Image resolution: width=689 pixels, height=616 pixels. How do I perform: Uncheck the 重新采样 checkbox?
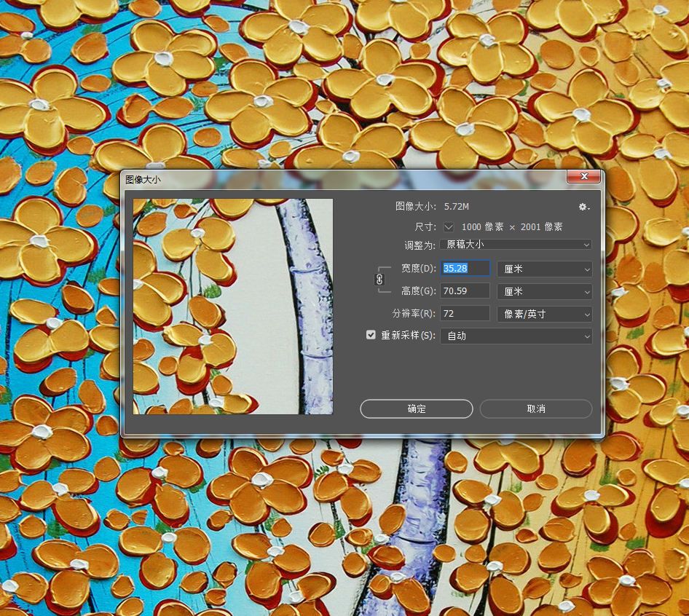tap(371, 335)
